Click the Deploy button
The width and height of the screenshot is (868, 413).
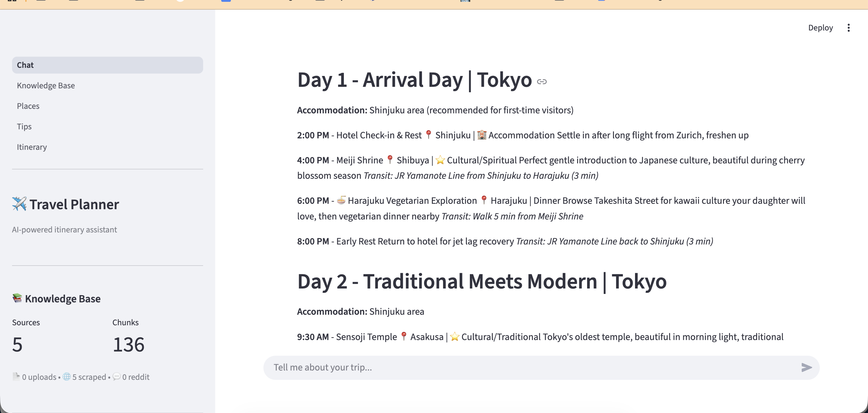[x=820, y=28]
